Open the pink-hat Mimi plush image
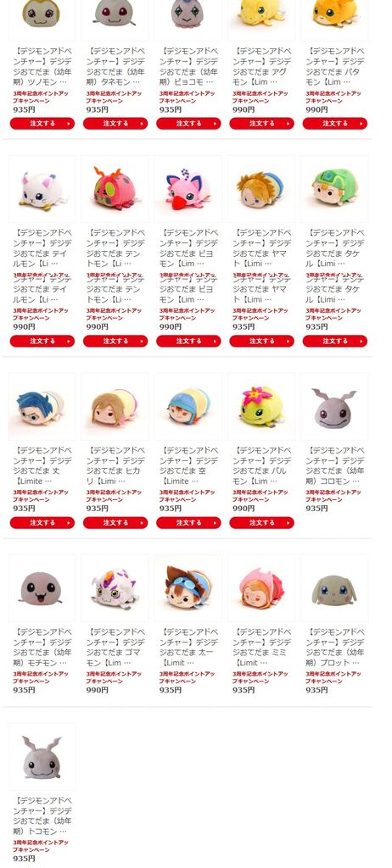The height and width of the screenshot is (868, 392). [x=261, y=588]
